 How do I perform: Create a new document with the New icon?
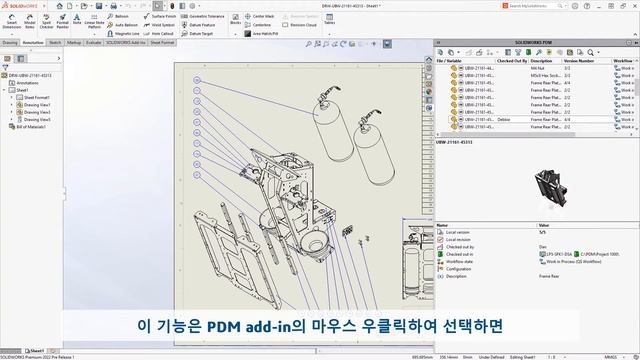tap(70, 6)
